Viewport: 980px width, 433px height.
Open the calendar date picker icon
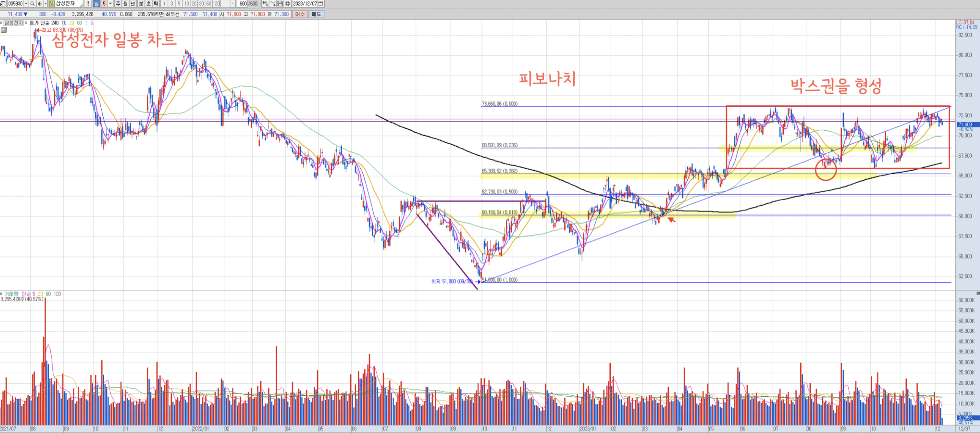pos(320,4)
